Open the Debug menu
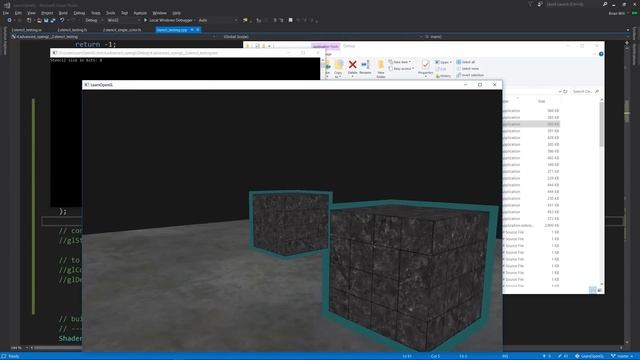The image size is (640, 360). point(79,13)
